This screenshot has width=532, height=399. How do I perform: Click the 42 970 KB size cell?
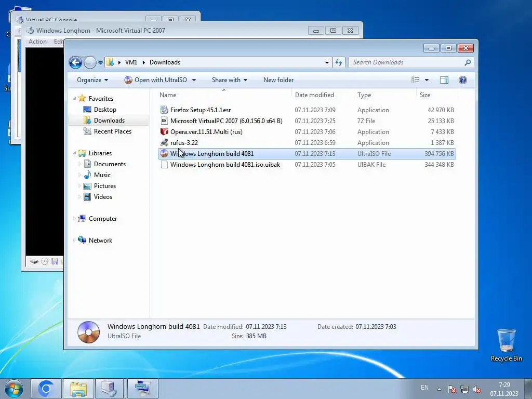(x=441, y=110)
